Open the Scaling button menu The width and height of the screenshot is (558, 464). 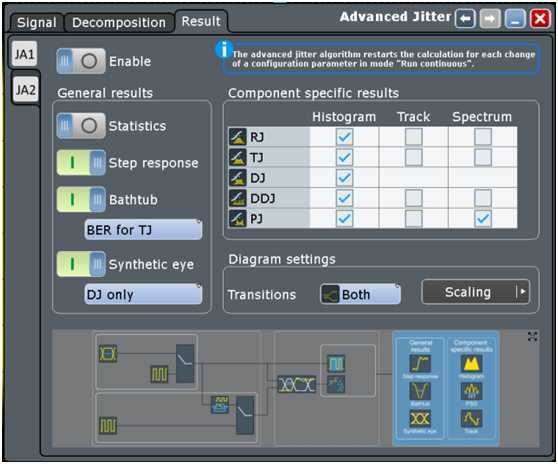tap(475, 292)
